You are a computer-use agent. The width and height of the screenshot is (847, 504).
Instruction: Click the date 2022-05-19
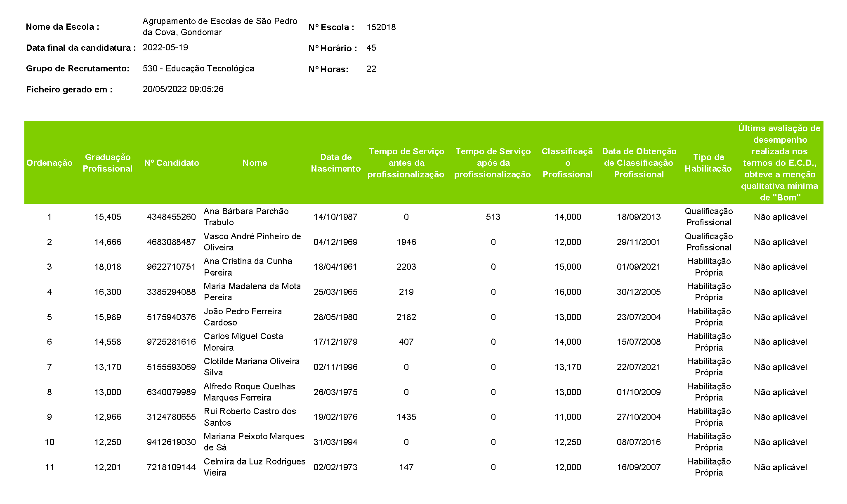click(165, 47)
